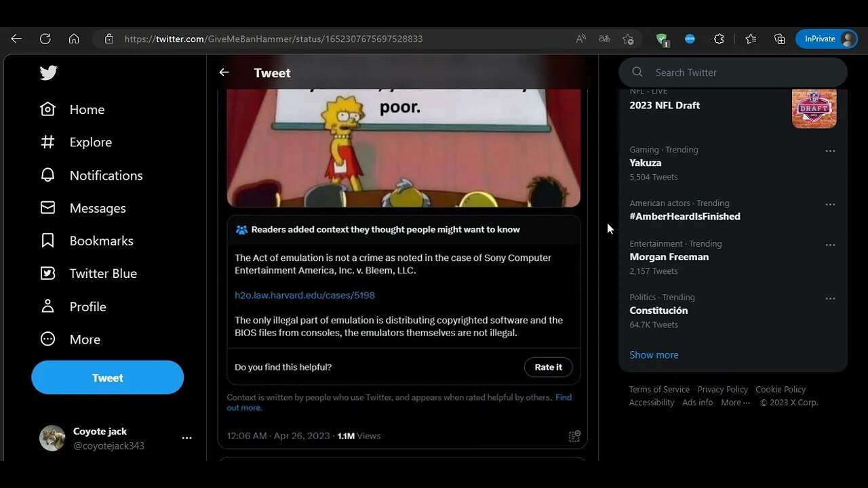This screenshot has height=488, width=868.
Task: Click the green shield extension icon
Action: click(x=662, y=39)
